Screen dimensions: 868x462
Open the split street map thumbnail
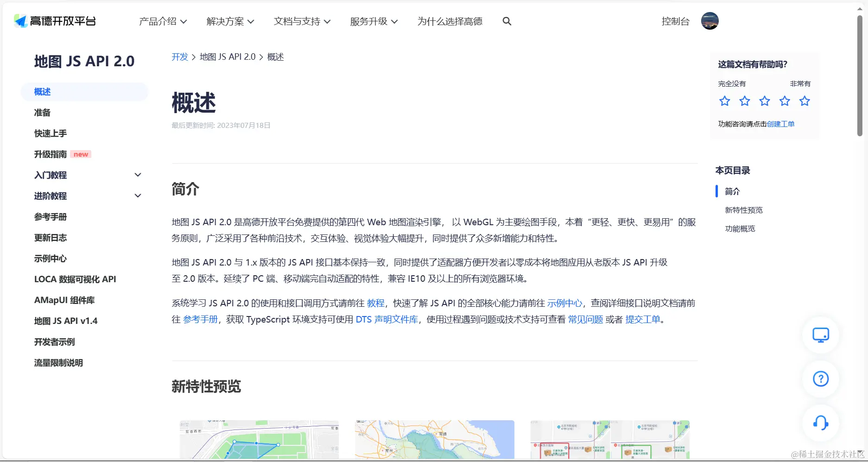click(610, 439)
